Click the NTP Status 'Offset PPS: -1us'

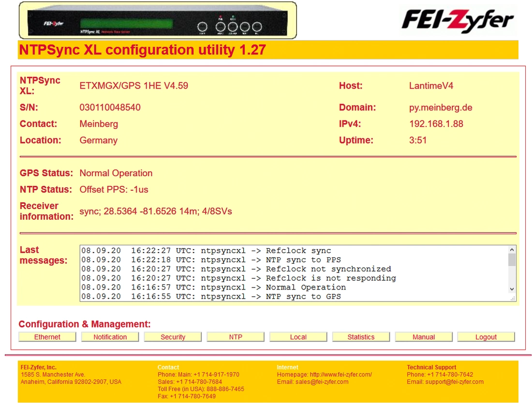pyautogui.click(x=114, y=189)
